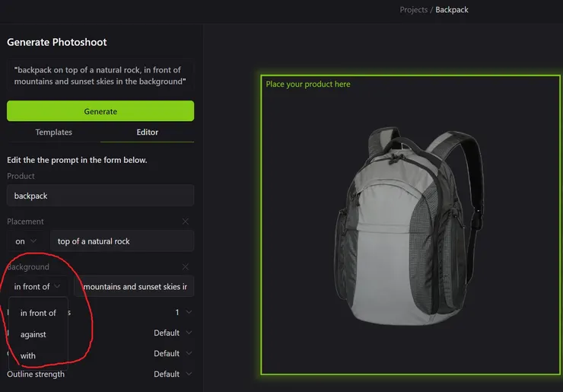Image resolution: width=563 pixels, height=392 pixels.
Task: Open the 'in front of' background dropdown
Action: point(37,287)
